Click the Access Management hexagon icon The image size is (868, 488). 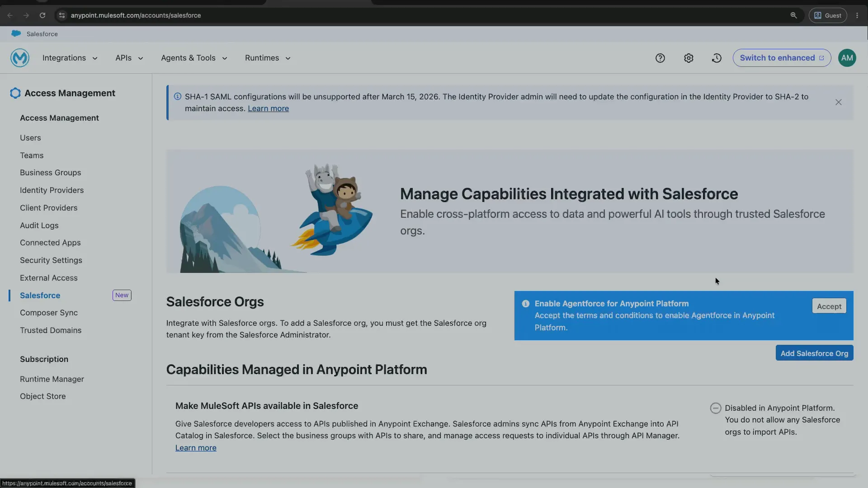(15, 93)
